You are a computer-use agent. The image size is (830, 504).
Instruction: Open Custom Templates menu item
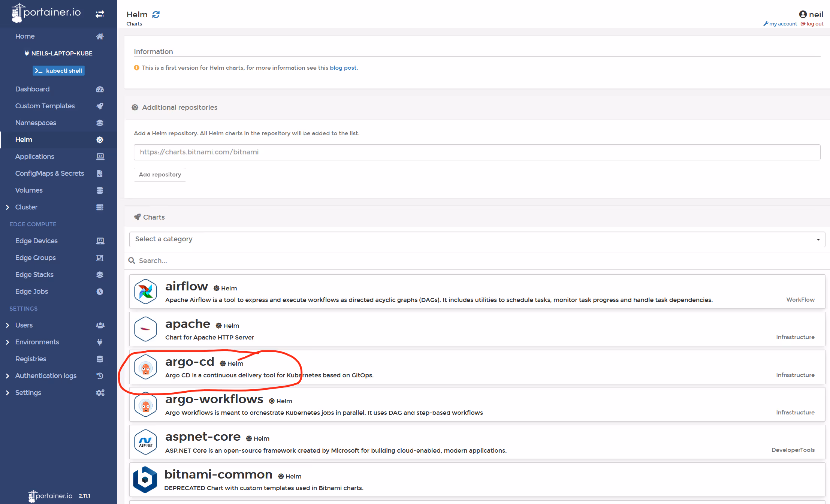point(45,106)
